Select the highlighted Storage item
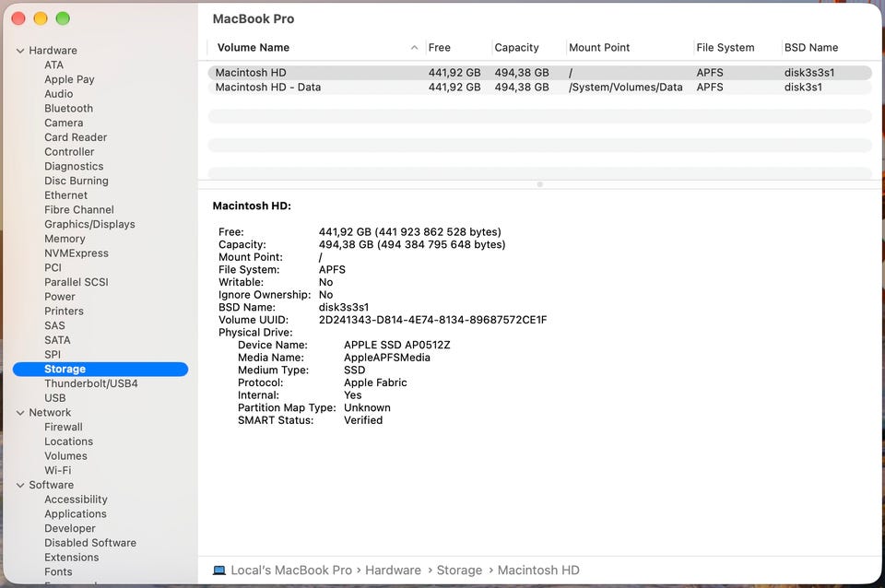The height and width of the screenshot is (588, 885). tap(100, 369)
